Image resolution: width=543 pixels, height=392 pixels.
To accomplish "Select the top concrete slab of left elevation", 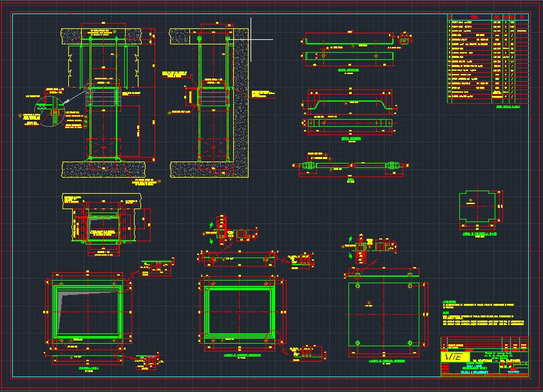I will pos(104,37).
